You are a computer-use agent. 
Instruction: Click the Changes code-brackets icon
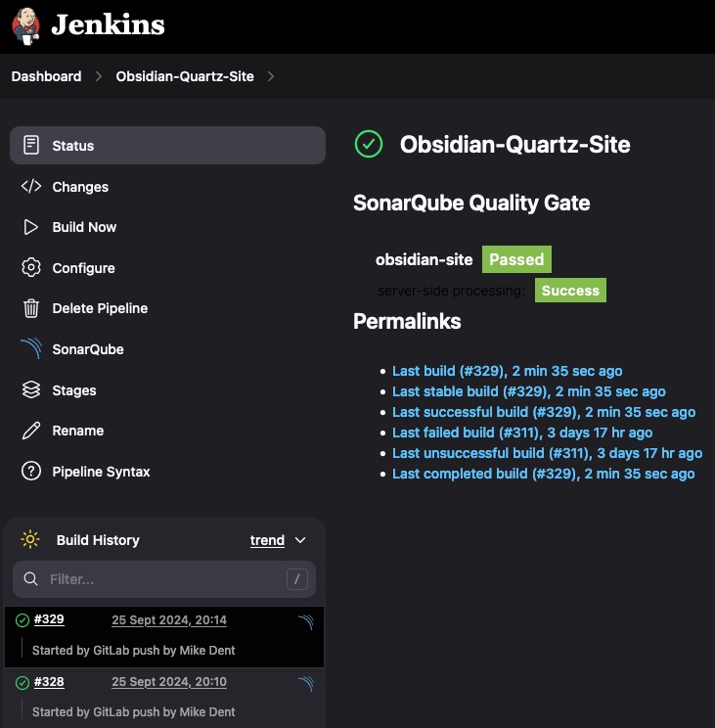tap(31, 186)
